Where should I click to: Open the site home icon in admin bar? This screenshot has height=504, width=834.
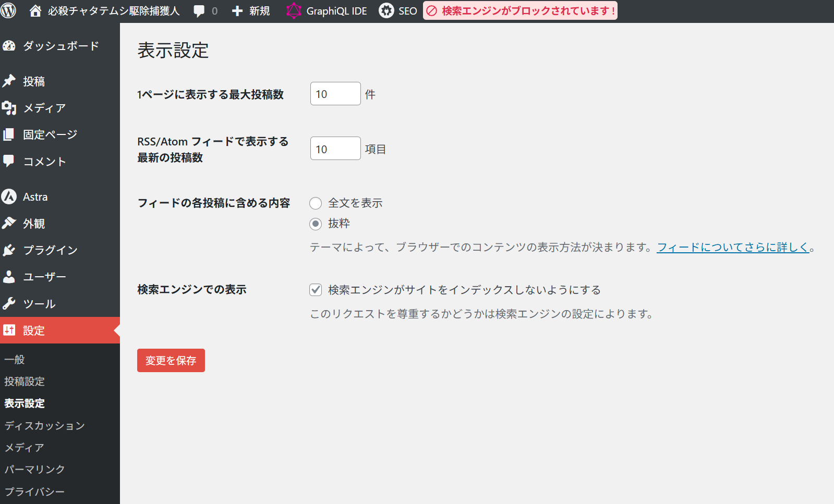pyautogui.click(x=35, y=11)
